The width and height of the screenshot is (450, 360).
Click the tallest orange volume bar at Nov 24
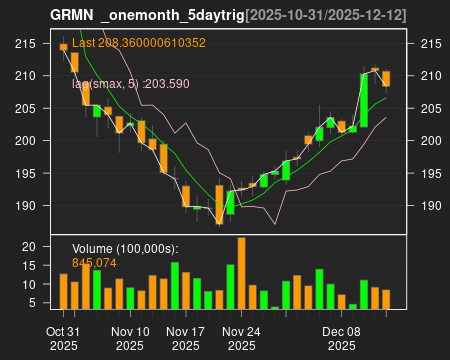point(241,273)
